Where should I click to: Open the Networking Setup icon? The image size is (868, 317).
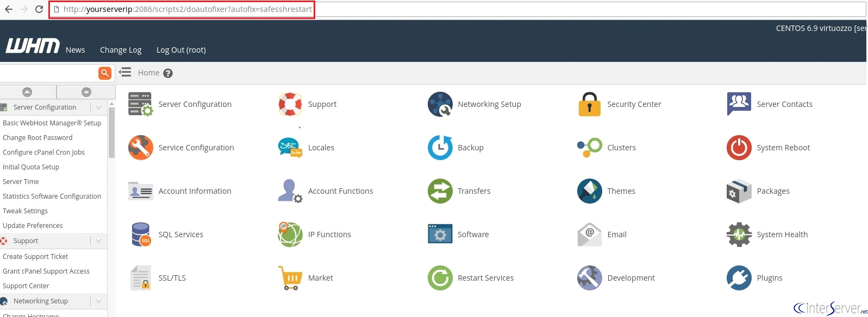440,104
